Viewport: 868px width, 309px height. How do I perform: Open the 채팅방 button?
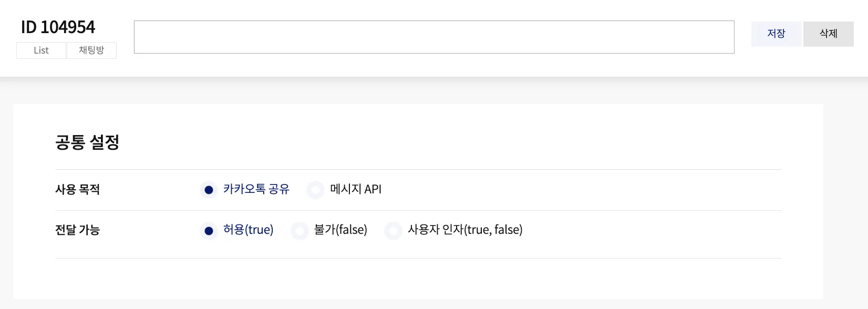(91, 50)
